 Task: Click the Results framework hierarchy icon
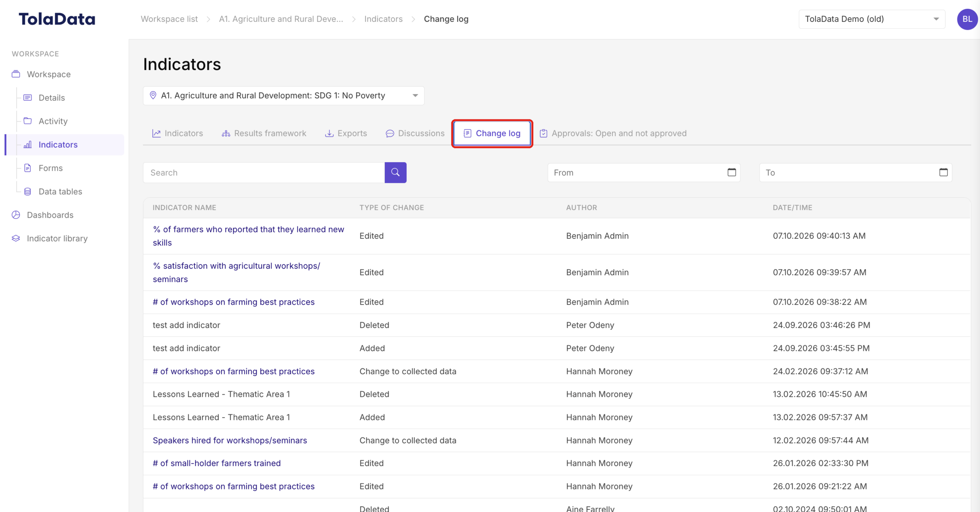coord(226,134)
